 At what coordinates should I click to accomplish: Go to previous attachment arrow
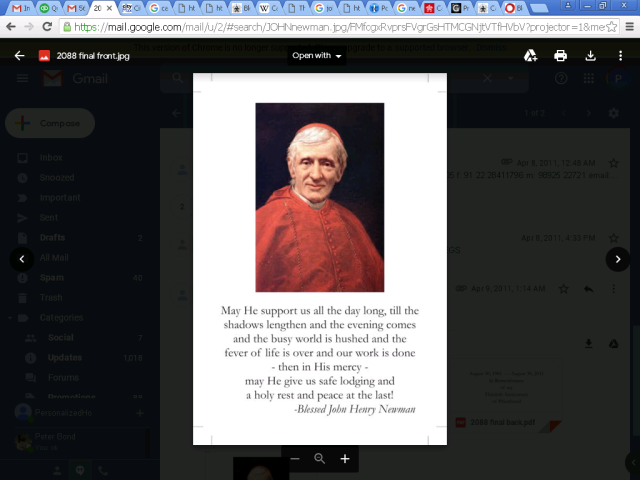tap(22, 259)
